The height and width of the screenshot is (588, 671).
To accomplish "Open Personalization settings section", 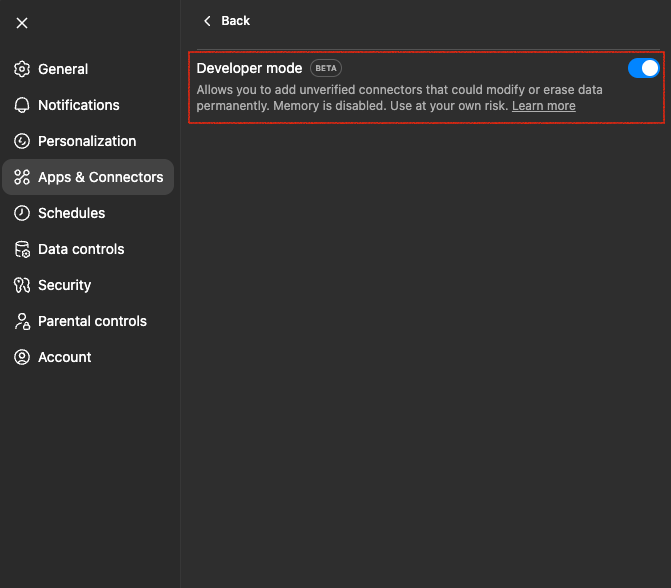I will (x=88, y=141).
